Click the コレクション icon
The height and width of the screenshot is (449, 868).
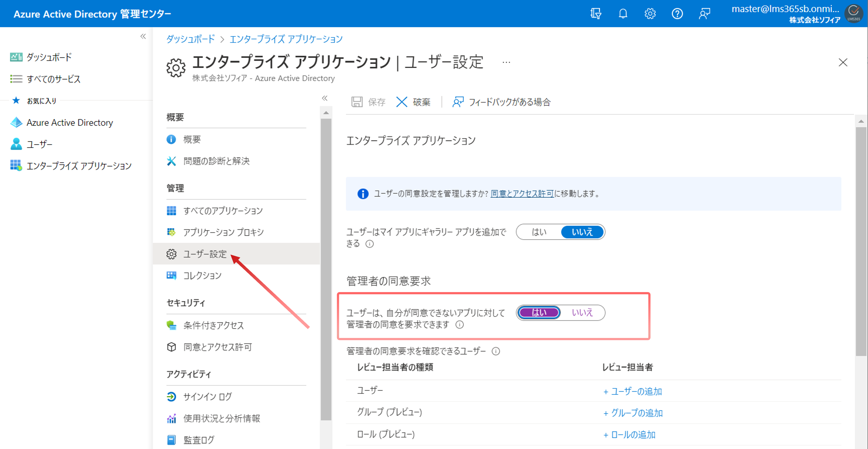[171, 276]
